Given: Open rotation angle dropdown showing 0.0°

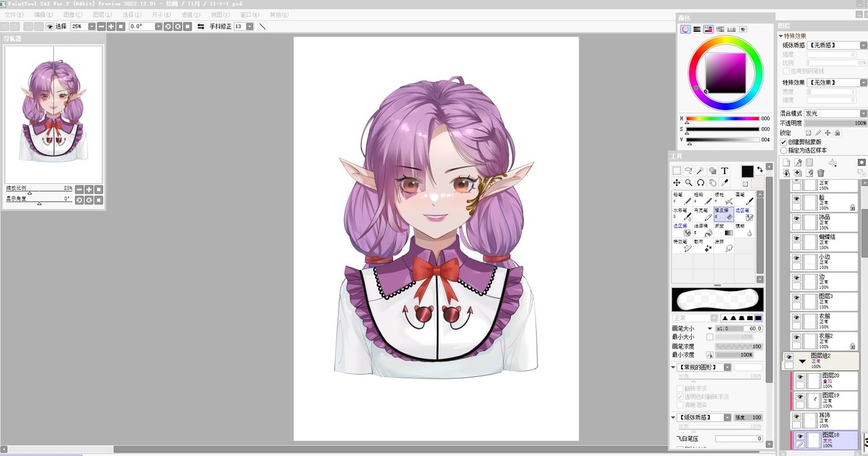Looking at the screenshot, I should (158, 26).
